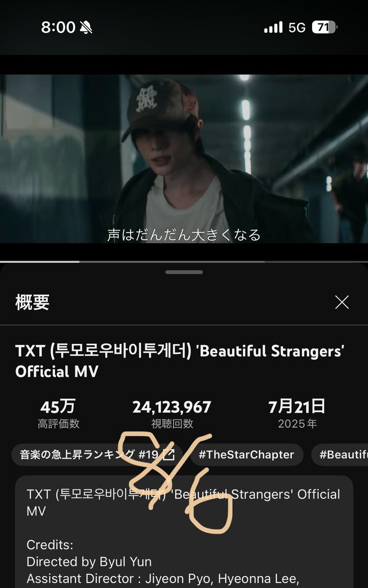Viewport: 368px width, 588px height.
Task: Tap the 24,123,967 視聴回数 view count
Action: pos(172,415)
